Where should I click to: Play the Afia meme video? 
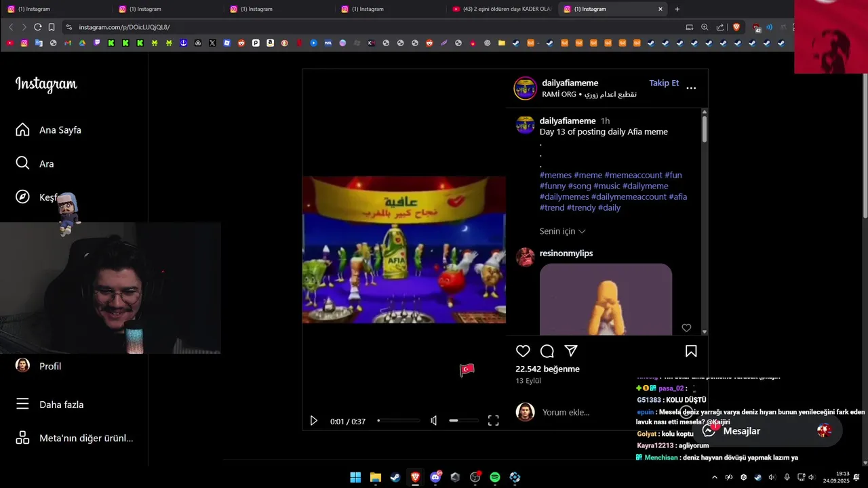coord(313,421)
